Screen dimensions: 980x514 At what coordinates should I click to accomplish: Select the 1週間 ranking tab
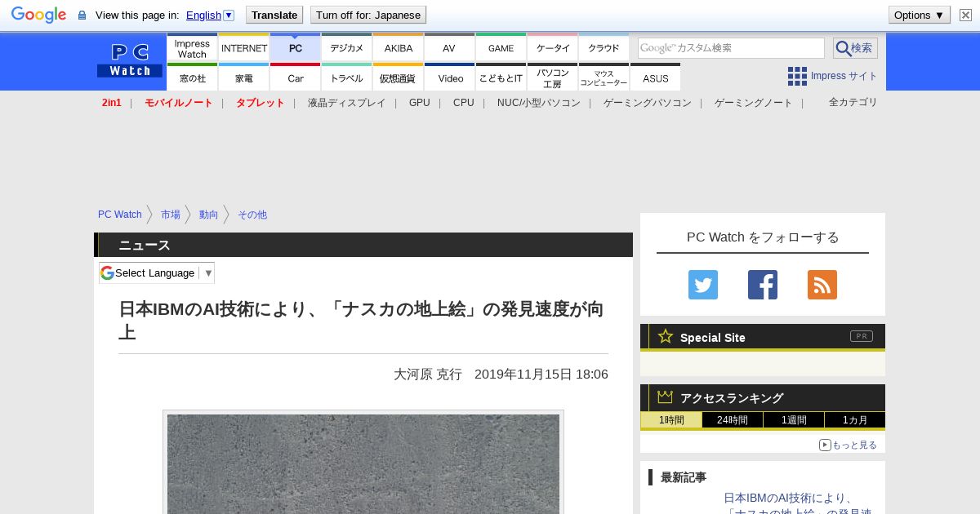(794, 420)
